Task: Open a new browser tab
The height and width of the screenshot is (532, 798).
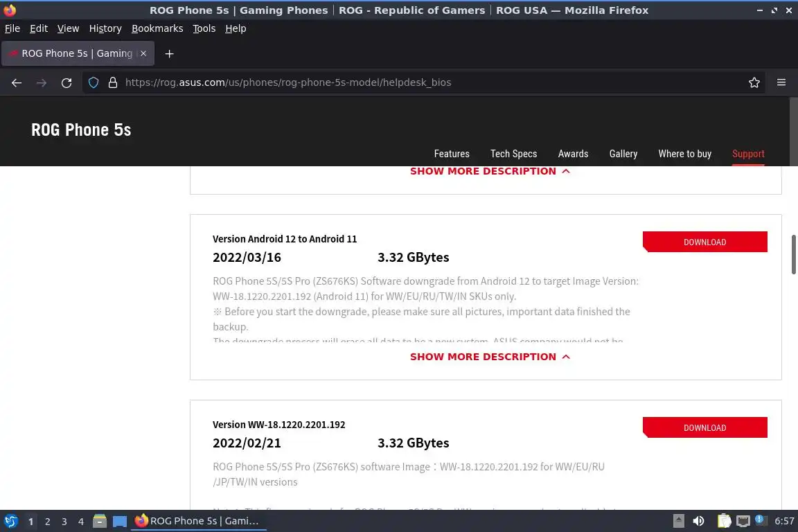Action: [x=170, y=53]
